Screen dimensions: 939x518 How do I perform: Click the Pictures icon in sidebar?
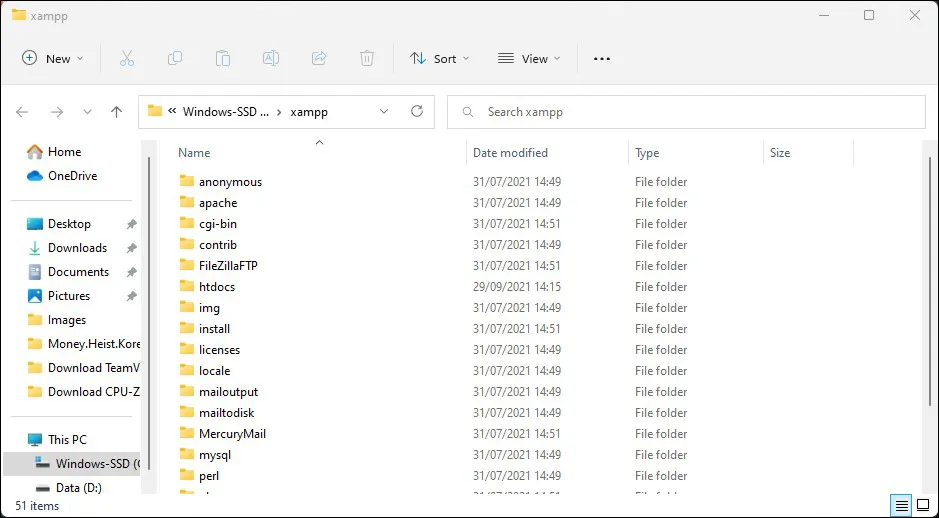click(35, 296)
